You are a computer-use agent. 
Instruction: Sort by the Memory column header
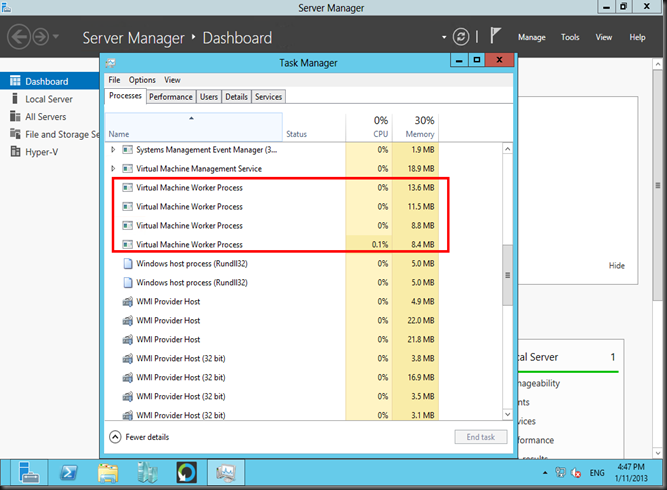point(415,127)
